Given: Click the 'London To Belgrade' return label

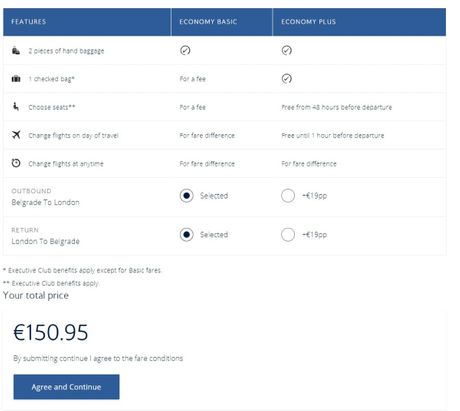Looking at the screenshot, I should point(46,241).
